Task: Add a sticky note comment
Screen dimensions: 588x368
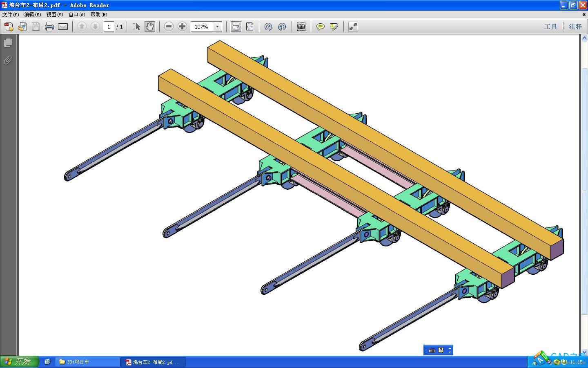Action: 321,27
